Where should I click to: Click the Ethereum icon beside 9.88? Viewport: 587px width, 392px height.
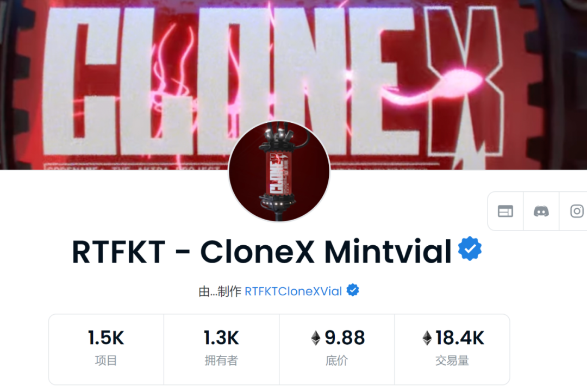(316, 338)
